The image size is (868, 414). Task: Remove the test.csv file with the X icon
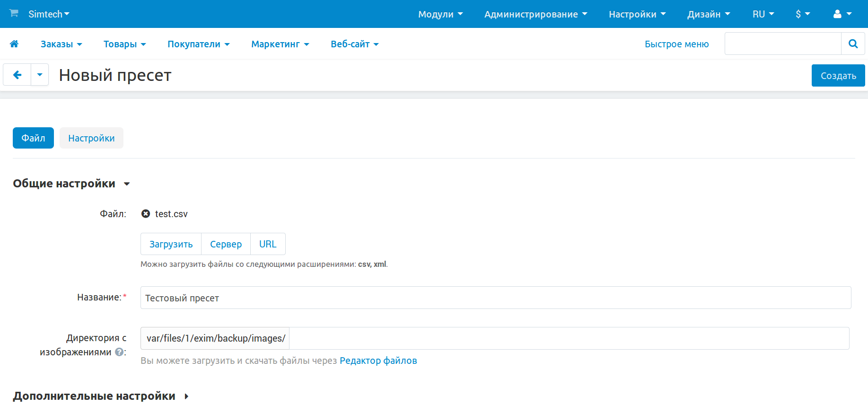[146, 214]
